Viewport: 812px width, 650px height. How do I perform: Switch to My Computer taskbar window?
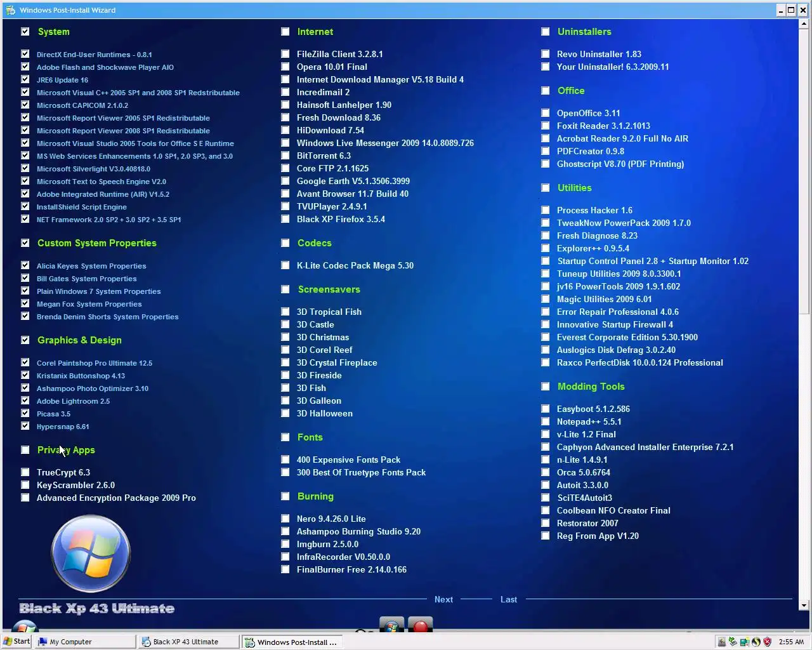[x=84, y=642]
